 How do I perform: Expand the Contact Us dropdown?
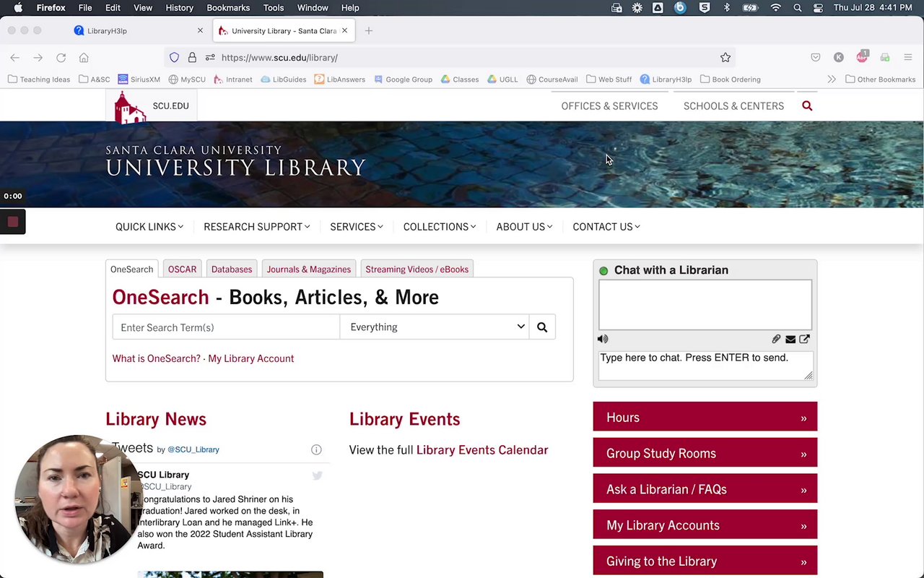click(606, 227)
